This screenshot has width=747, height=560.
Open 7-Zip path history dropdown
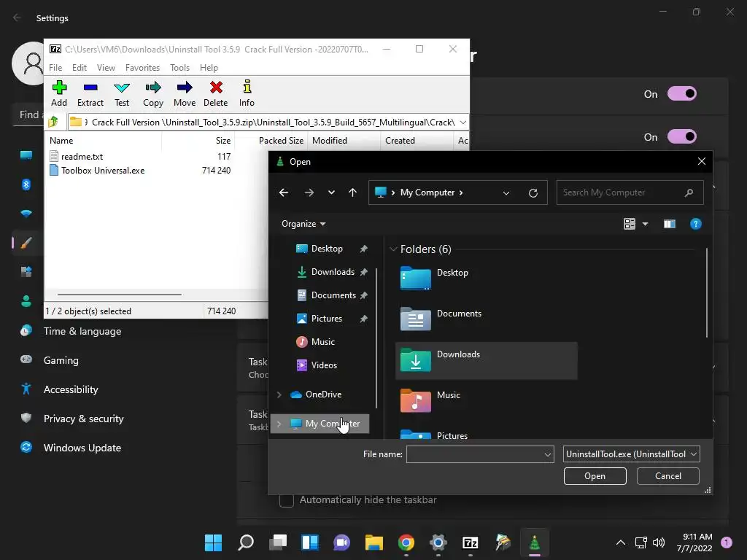462,122
